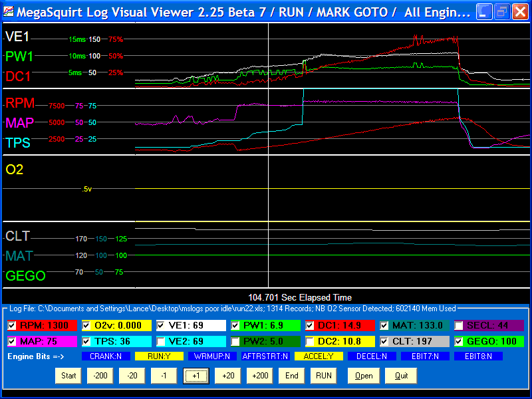Uncheck the MAP trace checkbox

(x=13, y=341)
